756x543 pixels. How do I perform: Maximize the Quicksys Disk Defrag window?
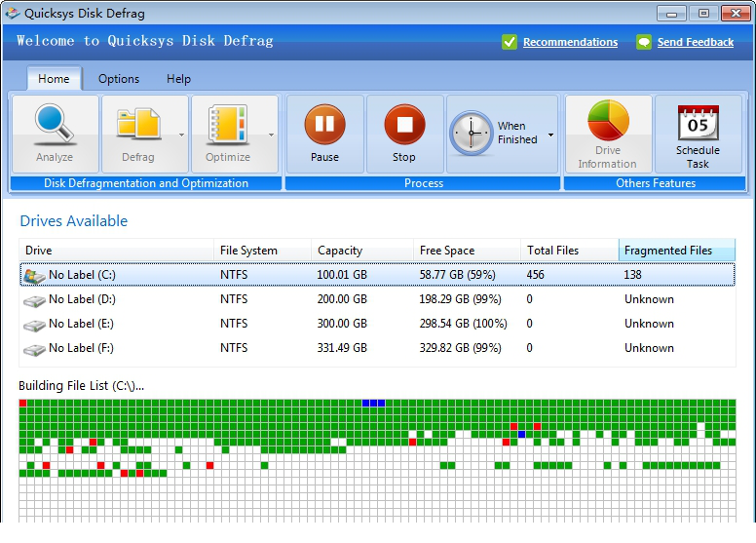pos(704,14)
